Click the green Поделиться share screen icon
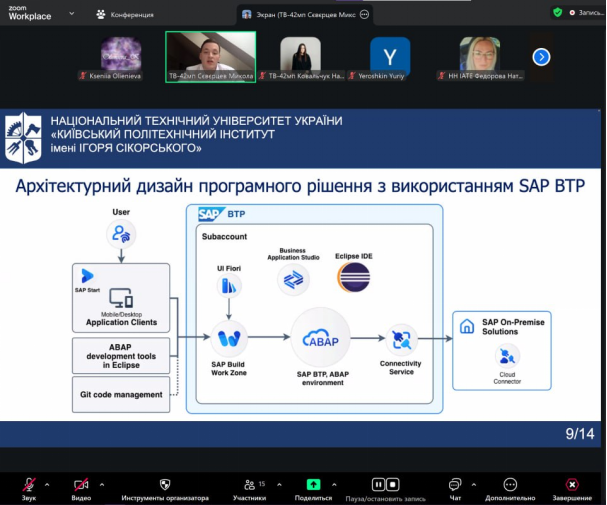Viewport: 607px width, 505px height. (313, 484)
